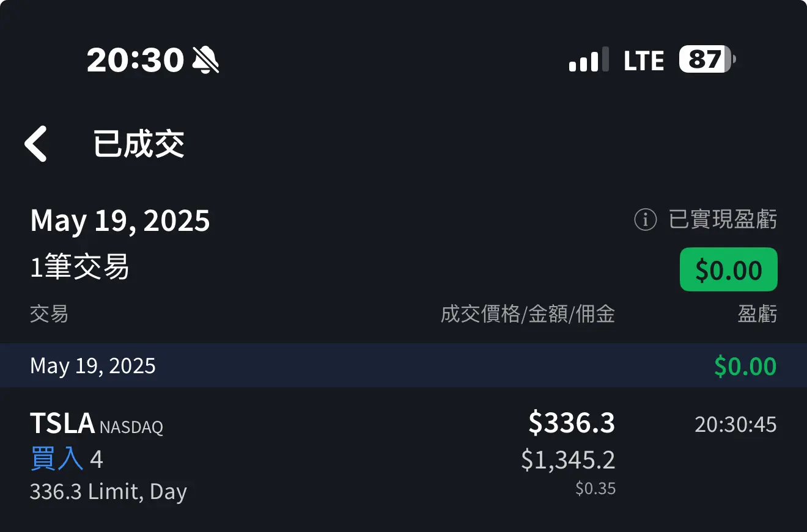Open the 已成交 page title
Image resolution: width=807 pixels, height=532 pixels.
[139, 144]
